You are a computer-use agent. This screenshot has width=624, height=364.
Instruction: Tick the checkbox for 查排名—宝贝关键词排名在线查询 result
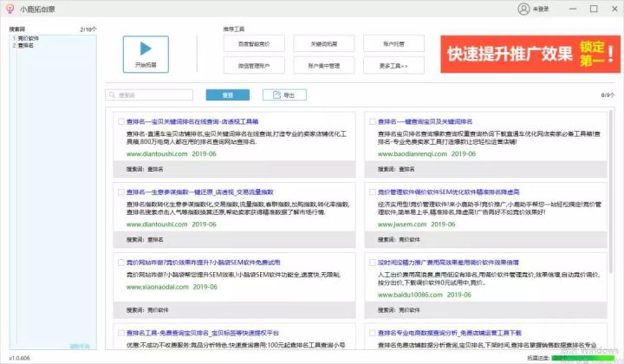(x=121, y=121)
